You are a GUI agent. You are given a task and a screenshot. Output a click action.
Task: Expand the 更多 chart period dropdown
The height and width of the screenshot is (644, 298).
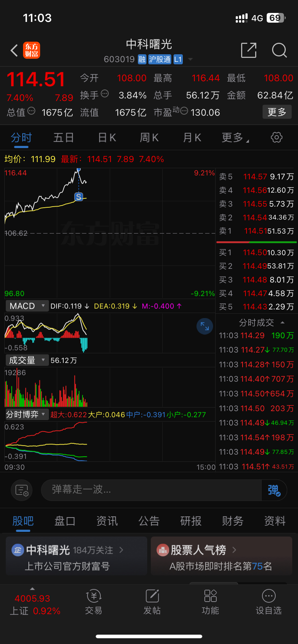tap(235, 138)
